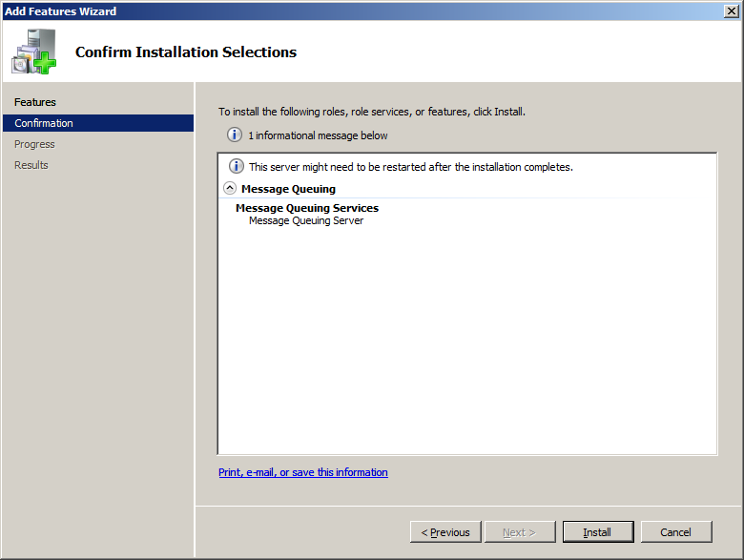Open the 'Print, e-mail, or save this information' link
Image resolution: width=744 pixels, height=560 pixels.
click(302, 472)
